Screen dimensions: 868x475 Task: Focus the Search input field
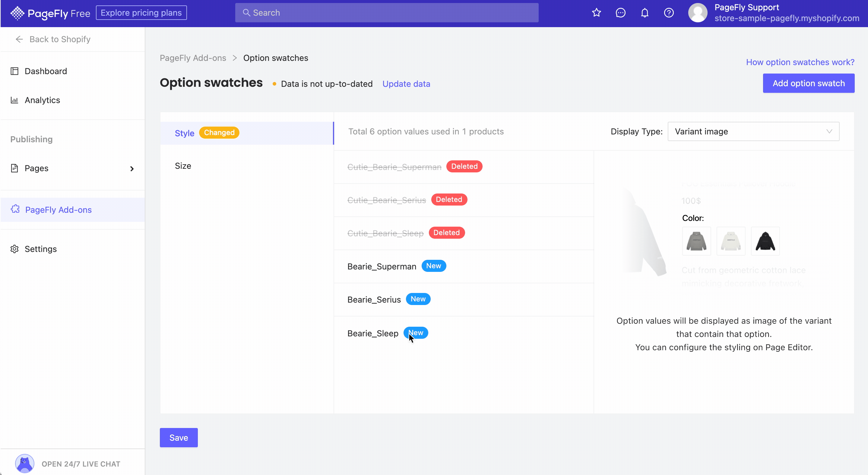coord(386,13)
